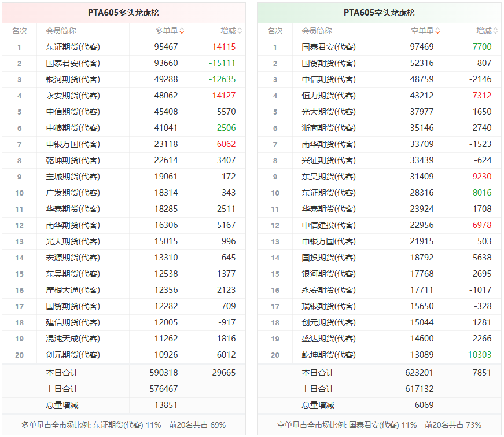Click short volume value 37977
Viewport: 504px width, 437px height.
coord(422,112)
